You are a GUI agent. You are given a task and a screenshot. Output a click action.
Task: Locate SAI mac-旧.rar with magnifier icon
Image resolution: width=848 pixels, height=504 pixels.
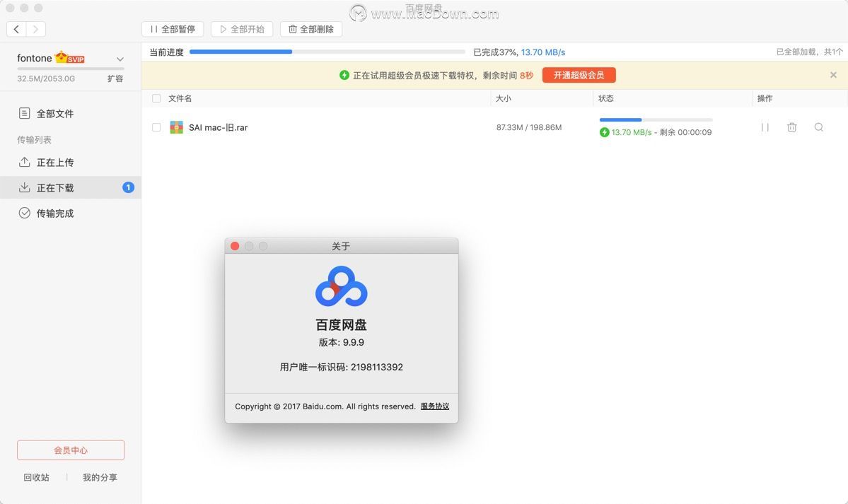click(x=819, y=127)
